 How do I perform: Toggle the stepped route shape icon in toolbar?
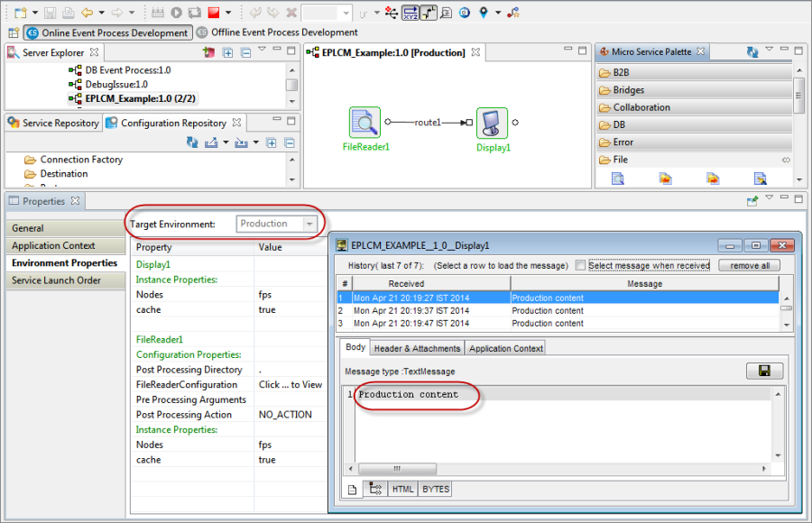[428, 13]
